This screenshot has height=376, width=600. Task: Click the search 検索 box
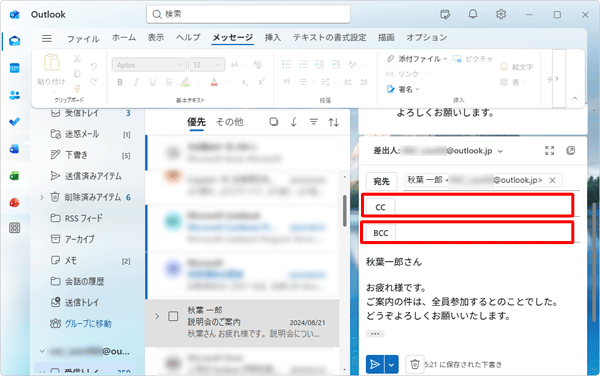point(248,14)
